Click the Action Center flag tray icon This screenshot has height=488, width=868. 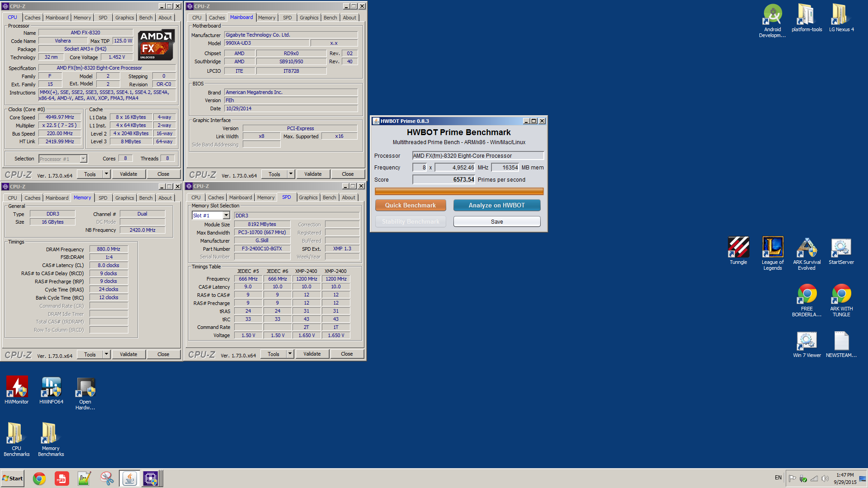pyautogui.click(x=792, y=479)
